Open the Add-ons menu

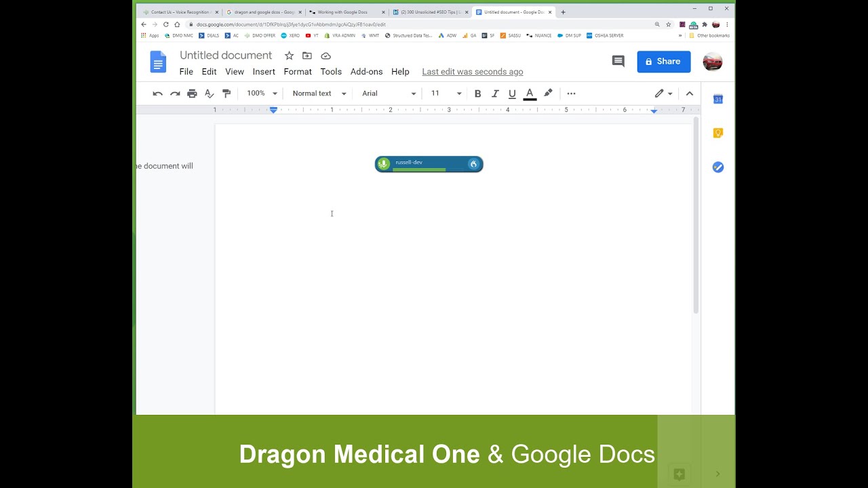(x=366, y=72)
